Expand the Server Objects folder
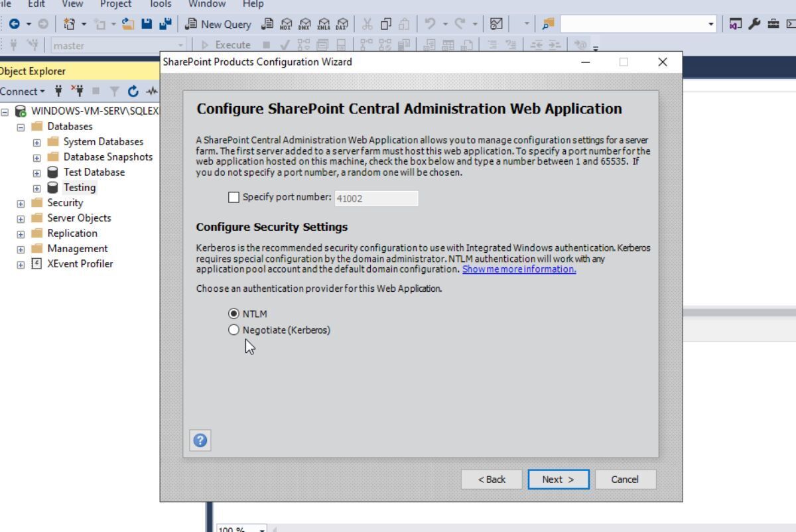 click(x=21, y=218)
